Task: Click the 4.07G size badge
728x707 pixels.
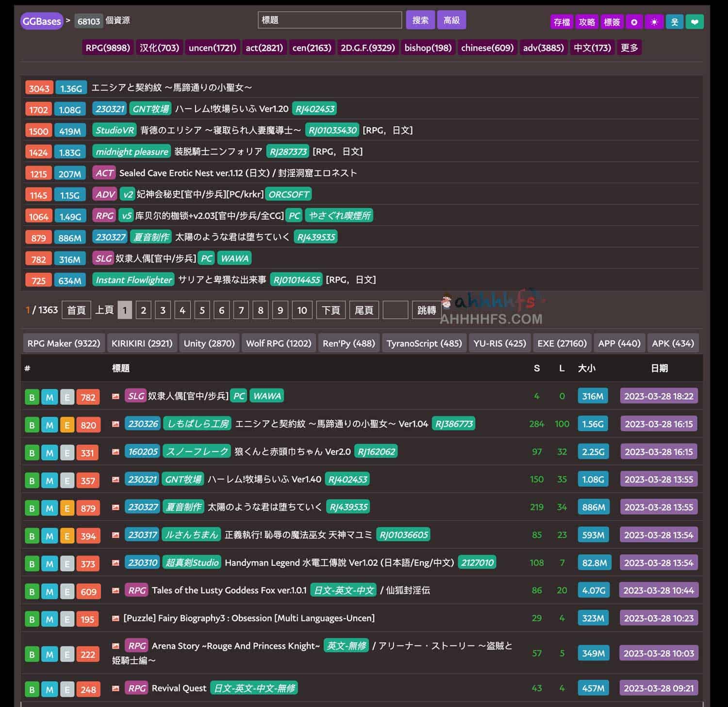Action: point(594,590)
